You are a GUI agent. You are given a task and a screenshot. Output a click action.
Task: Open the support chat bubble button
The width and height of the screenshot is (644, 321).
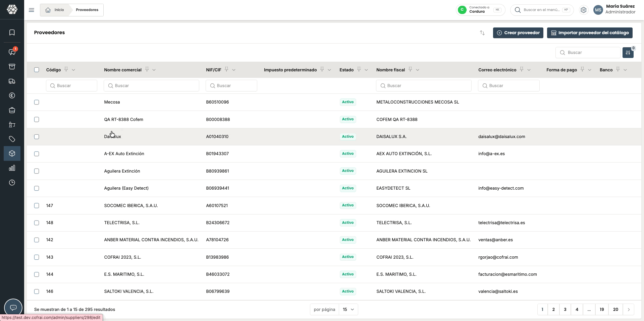coord(13,308)
